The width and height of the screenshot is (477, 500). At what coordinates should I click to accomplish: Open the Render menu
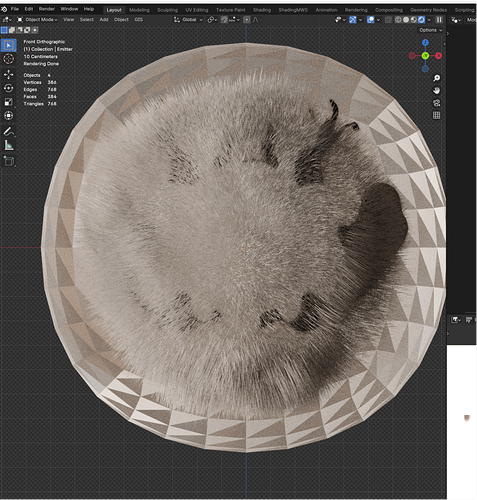[47, 9]
